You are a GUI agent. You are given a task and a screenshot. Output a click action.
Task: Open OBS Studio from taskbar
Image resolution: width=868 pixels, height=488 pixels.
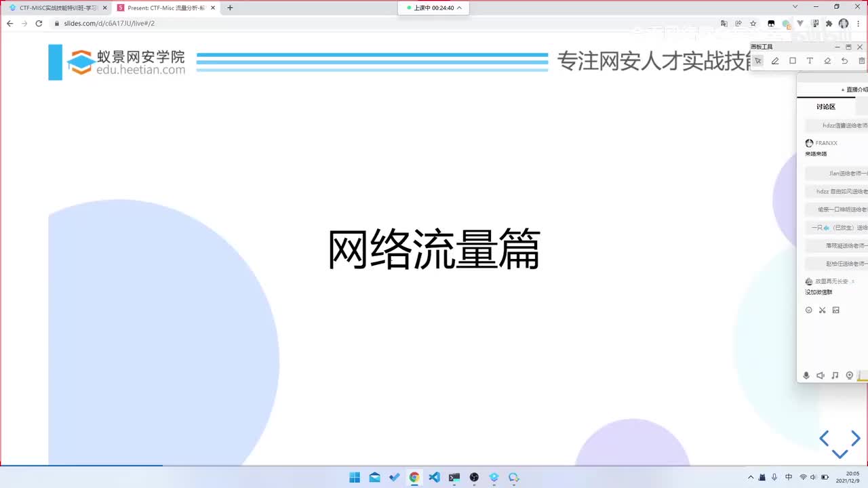click(474, 477)
